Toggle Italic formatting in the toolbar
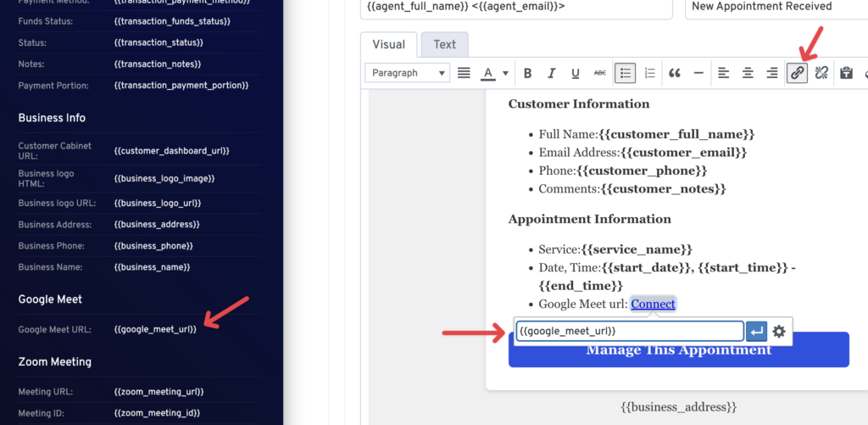 [552, 73]
